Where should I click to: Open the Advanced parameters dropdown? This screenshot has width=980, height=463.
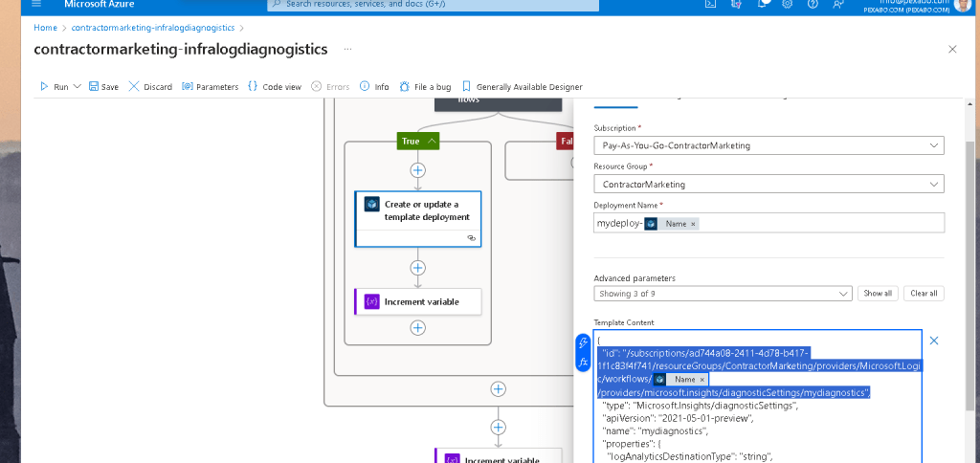pos(723,293)
